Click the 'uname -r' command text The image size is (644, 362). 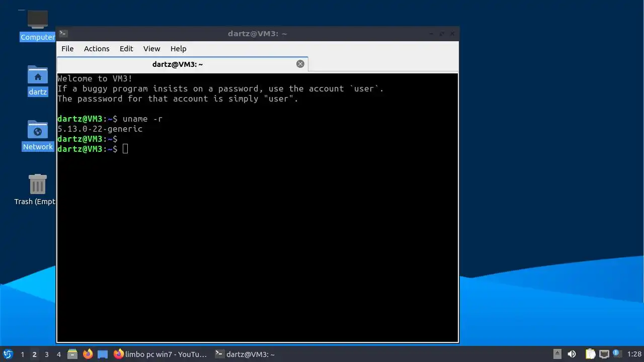point(142,119)
